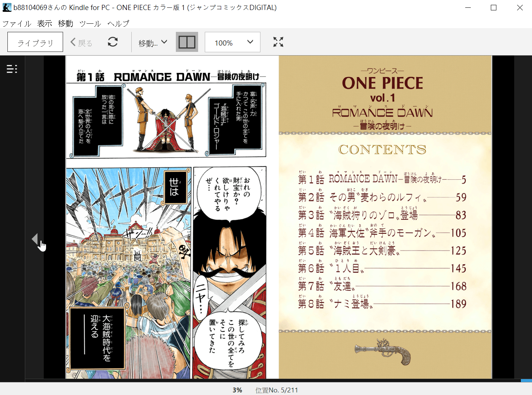Image resolution: width=532 pixels, height=395 pixels.
Task: Close the Kindle for PC window
Action: (520, 7)
